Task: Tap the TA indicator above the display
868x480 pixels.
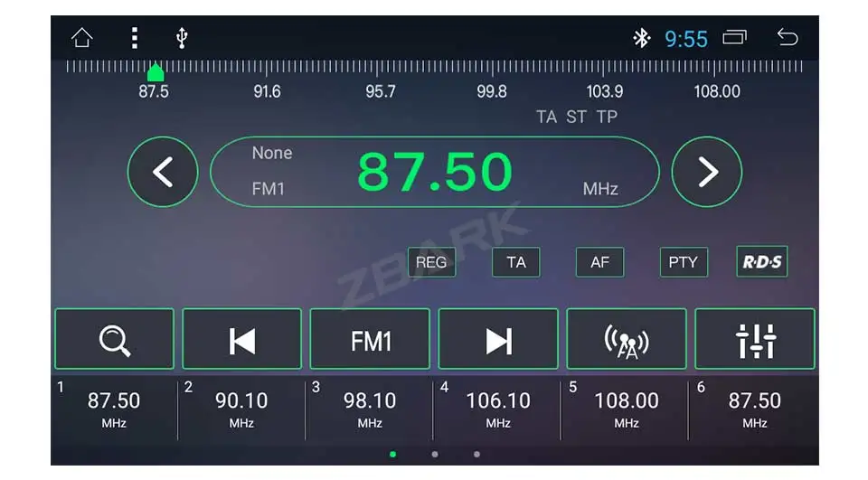Action: [x=546, y=117]
